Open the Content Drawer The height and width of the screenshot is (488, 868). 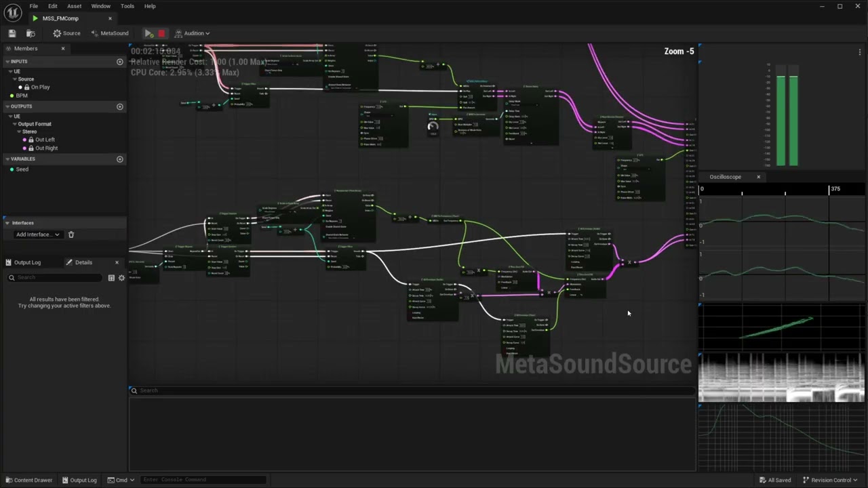(x=28, y=480)
